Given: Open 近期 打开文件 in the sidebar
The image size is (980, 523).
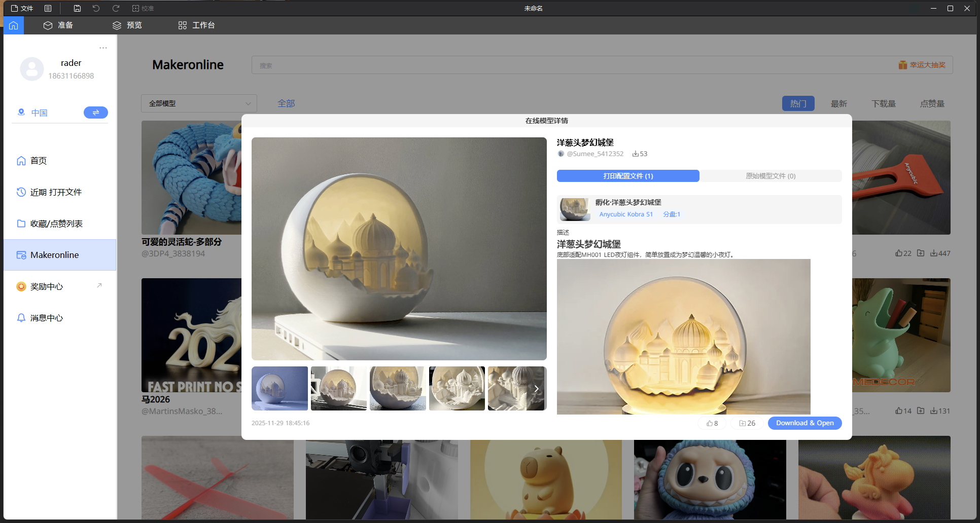Looking at the screenshot, I should pos(60,192).
